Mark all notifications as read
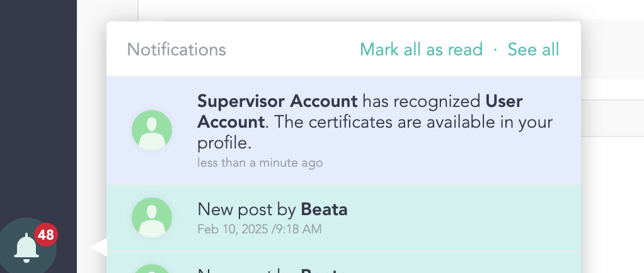The width and height of the screenshot is (644, 273). coord(421,49)
